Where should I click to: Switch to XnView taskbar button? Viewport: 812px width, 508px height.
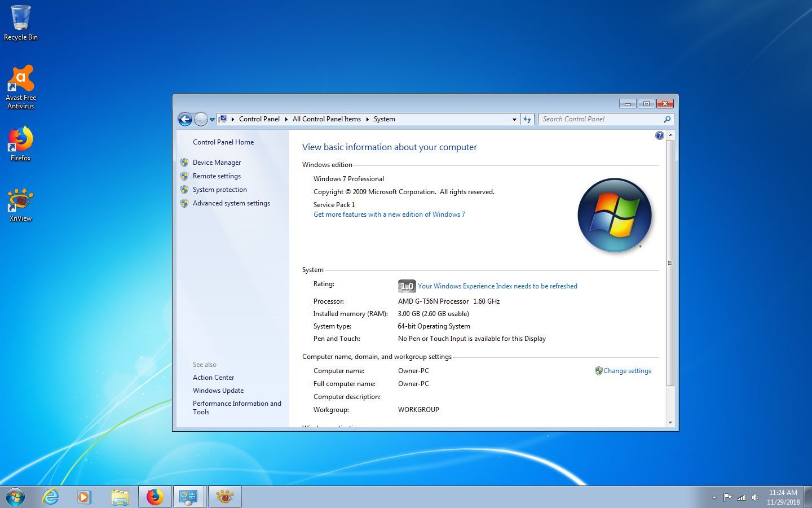pos(224,497)
